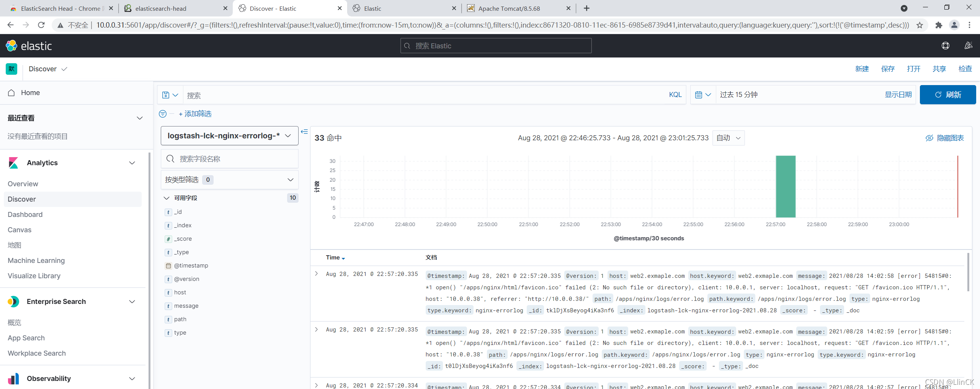This screenshot has width=980, height=389.
Task: Click the KQL 搜索 query input
Action: [425, 95]
